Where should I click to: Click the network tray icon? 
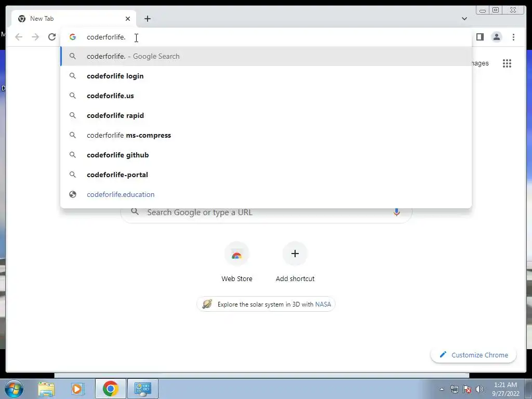[x=454, y=389]
